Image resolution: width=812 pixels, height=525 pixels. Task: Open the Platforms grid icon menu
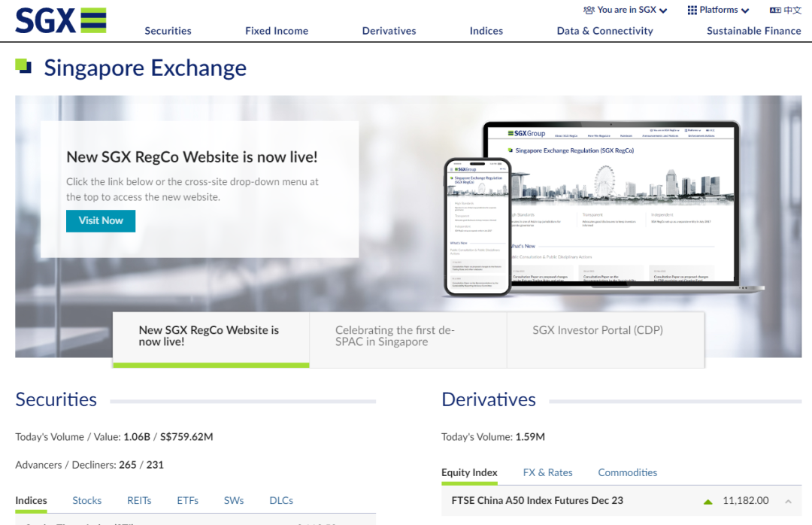[692, 11]
